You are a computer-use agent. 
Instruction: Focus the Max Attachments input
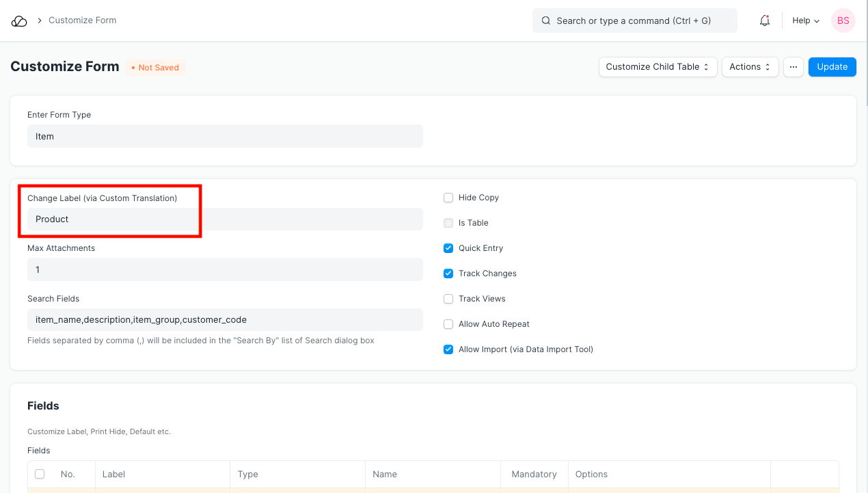tap(225, 269)
